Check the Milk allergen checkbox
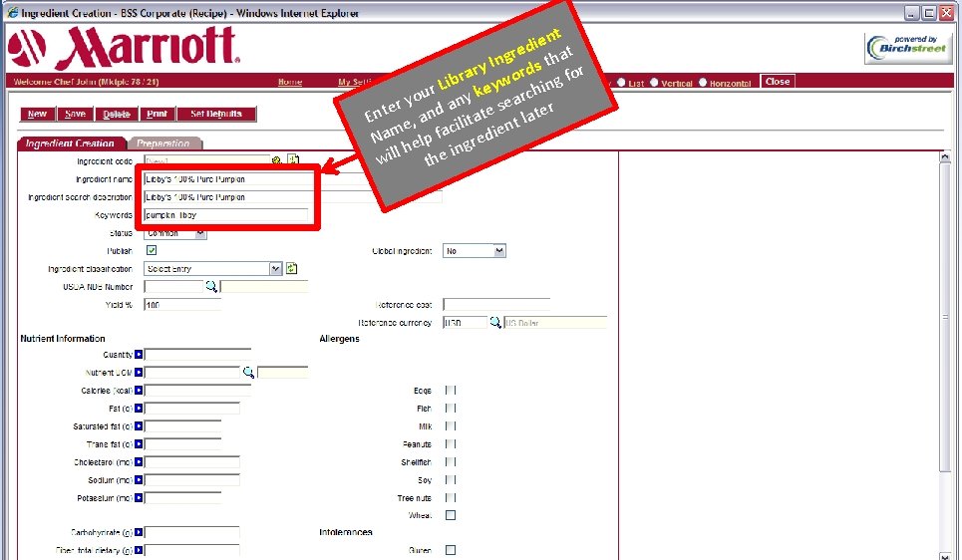 451,426
